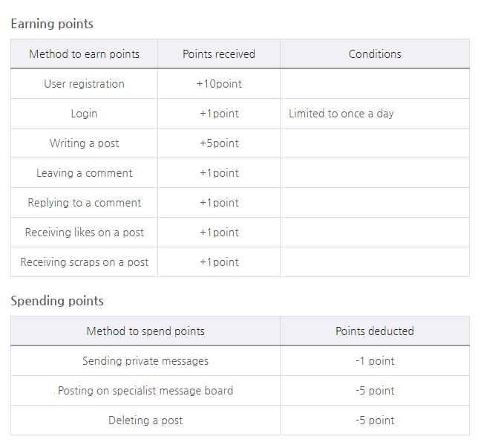Click the +10point value cell
This screenshot has height=448, width=481.
point(219,84)
